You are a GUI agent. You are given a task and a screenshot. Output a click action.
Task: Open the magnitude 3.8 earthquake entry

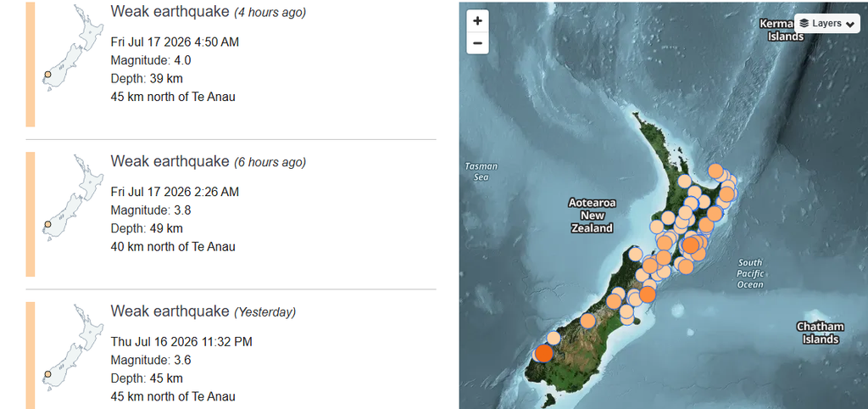coord(231,214)
